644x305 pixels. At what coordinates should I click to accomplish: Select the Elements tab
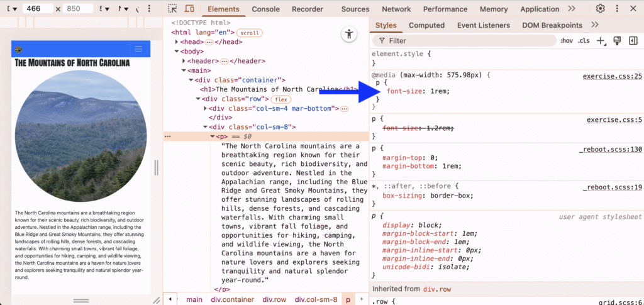click(x=223, y=9)
